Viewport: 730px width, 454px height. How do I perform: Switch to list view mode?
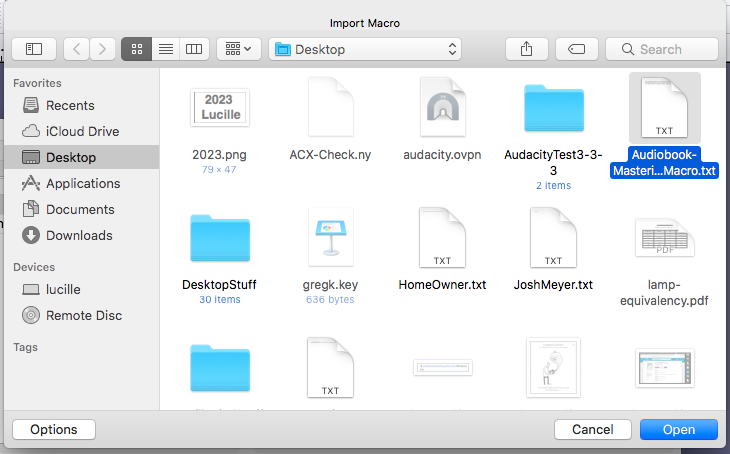165,49
